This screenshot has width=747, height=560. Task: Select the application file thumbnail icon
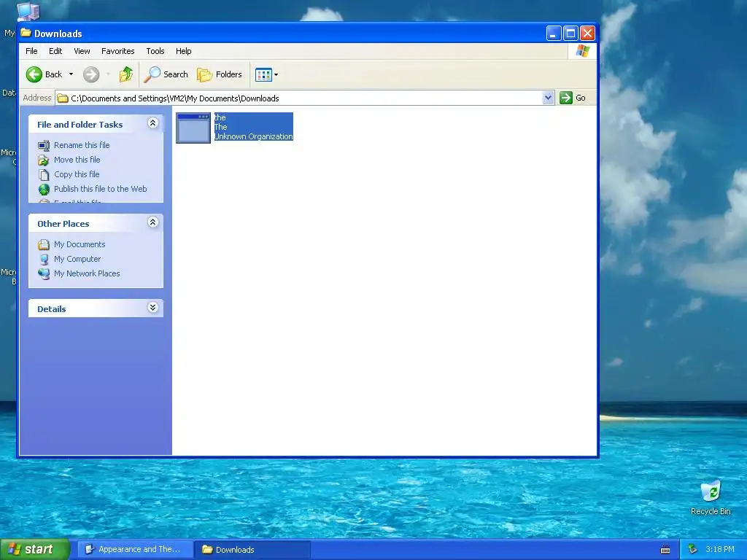click(193, 128)
